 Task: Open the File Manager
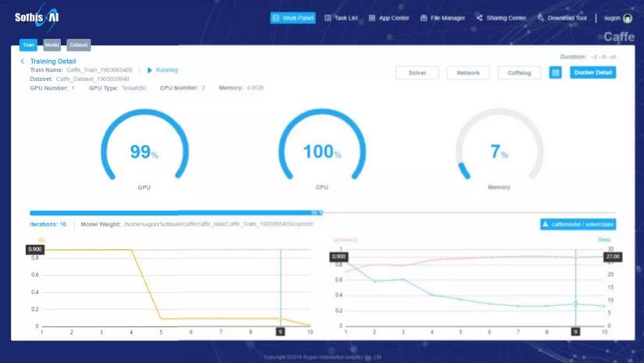(x=443, y=18)
